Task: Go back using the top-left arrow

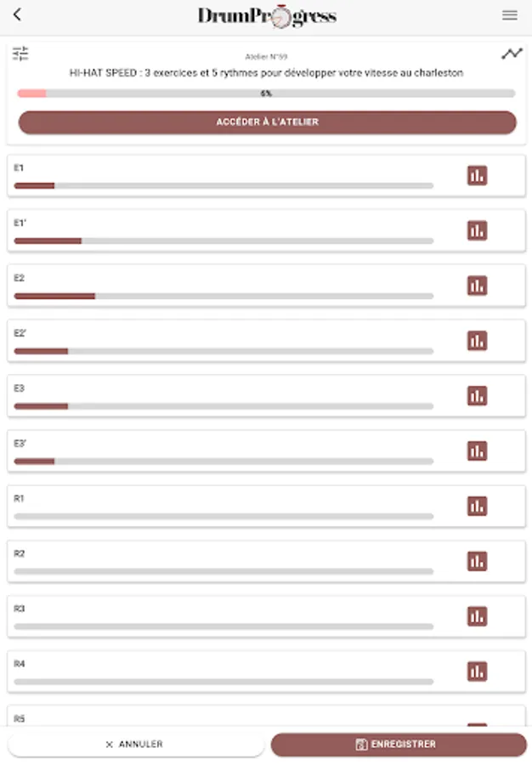Action: [18, 14]
